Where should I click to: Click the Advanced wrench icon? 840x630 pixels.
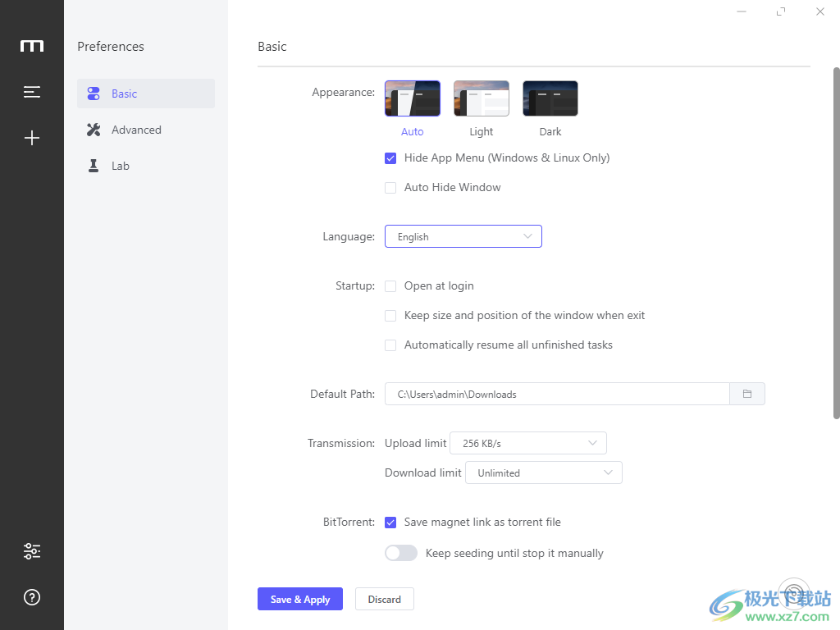point(94,130)
